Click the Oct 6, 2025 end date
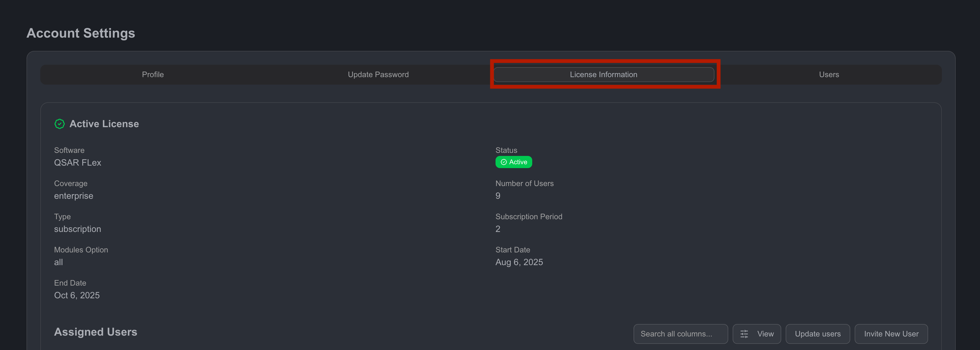980x350 pixels. (x=77, y=295)
